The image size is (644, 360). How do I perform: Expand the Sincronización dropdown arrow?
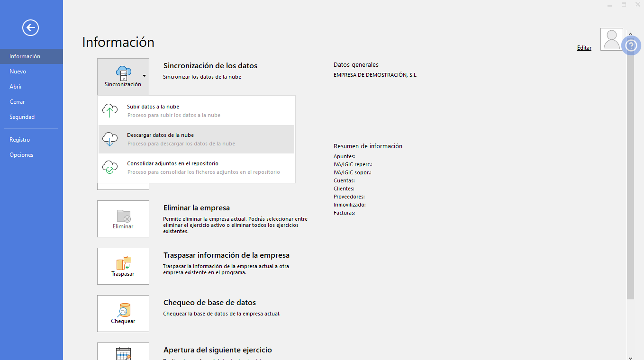point(144,76)
